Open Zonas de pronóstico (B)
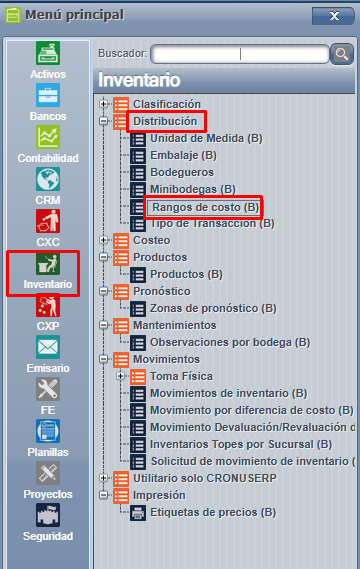 [213, 308]
